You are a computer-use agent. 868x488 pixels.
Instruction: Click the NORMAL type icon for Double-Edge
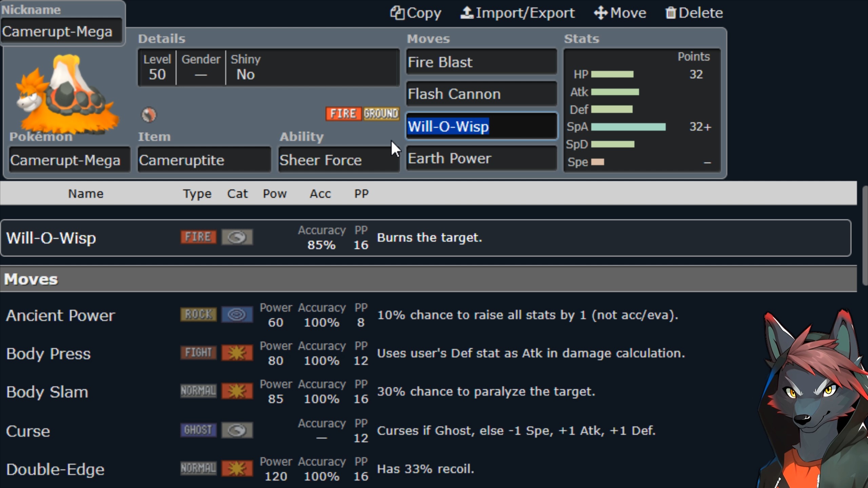(x=198, y=468)
